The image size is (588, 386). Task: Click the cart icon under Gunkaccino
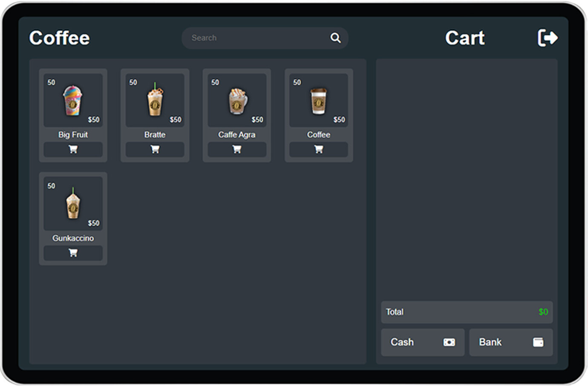coord(73,253)
